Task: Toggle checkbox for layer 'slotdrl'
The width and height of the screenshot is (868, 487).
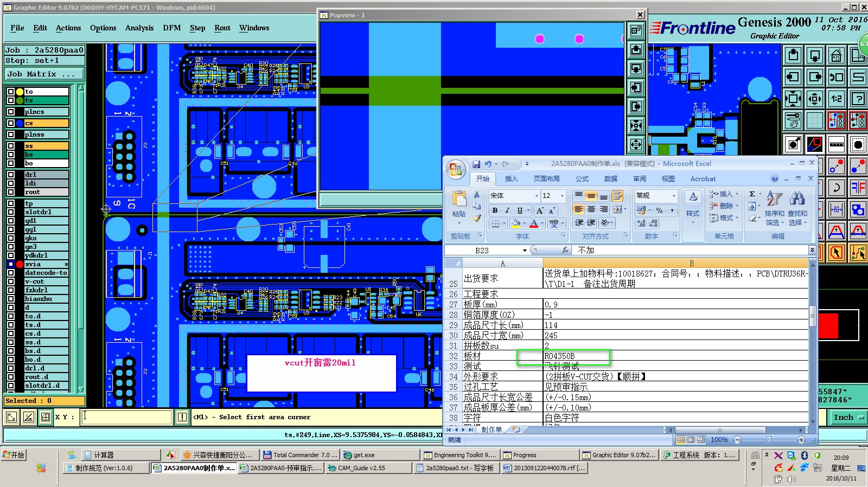Action: (10, 212)
